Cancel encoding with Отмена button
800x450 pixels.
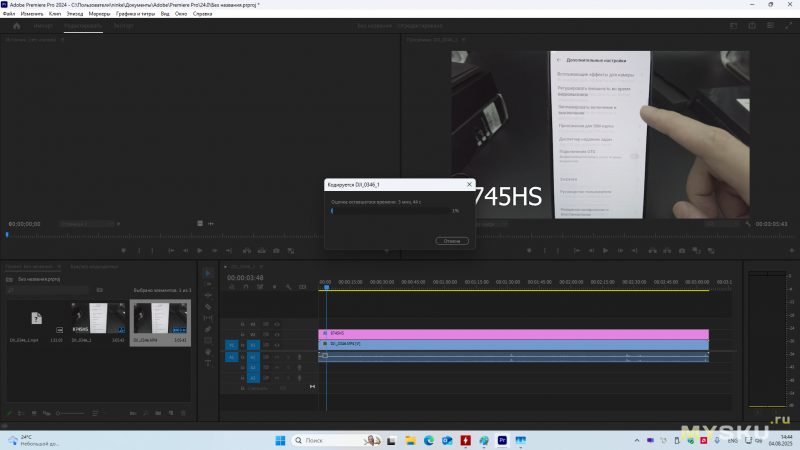(x=452, y=241)
